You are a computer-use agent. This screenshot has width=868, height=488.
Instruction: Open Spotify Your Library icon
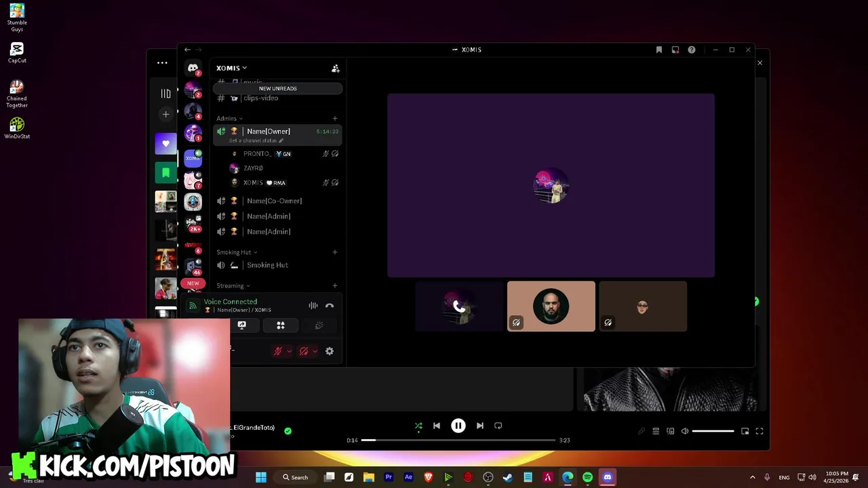coord(165,94)
